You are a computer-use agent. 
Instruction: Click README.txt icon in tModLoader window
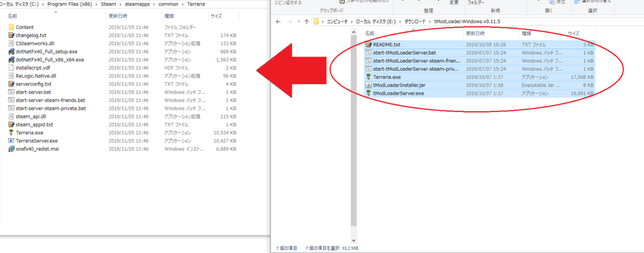[368, 44]
